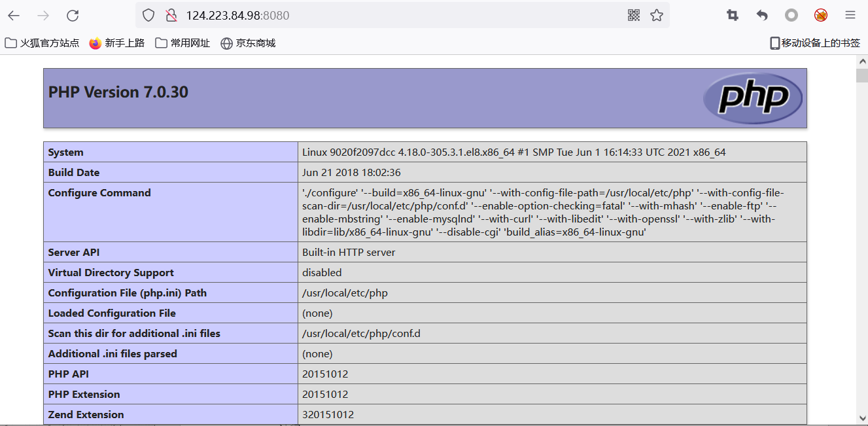Click the /usr/local/etc/php/conf.d value
Image resolution: width=868 pixels, height=426 pixels.
[361, 334]
